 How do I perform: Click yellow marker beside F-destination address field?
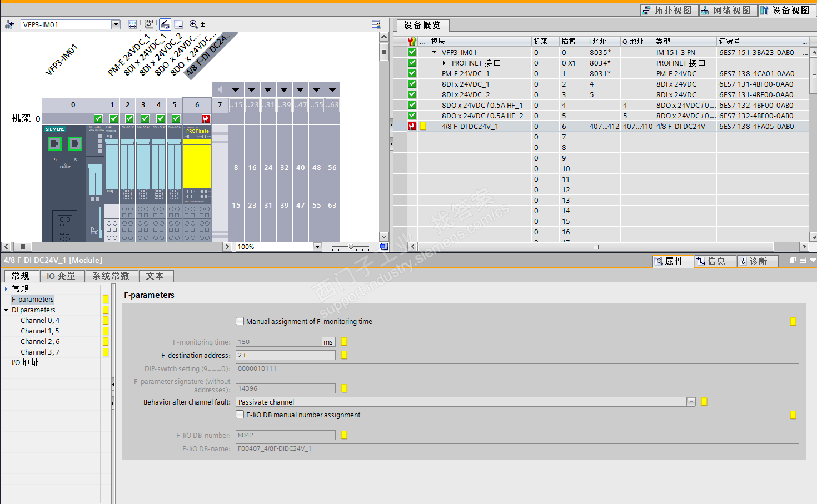pos(344,355)
